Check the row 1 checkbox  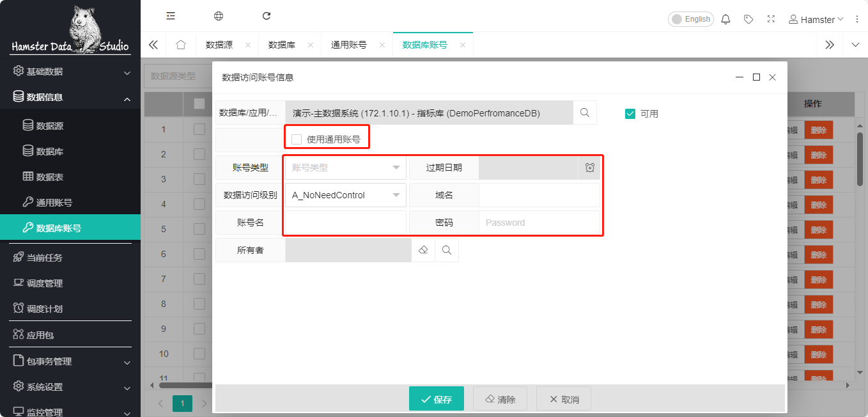(x=199, y=129)
